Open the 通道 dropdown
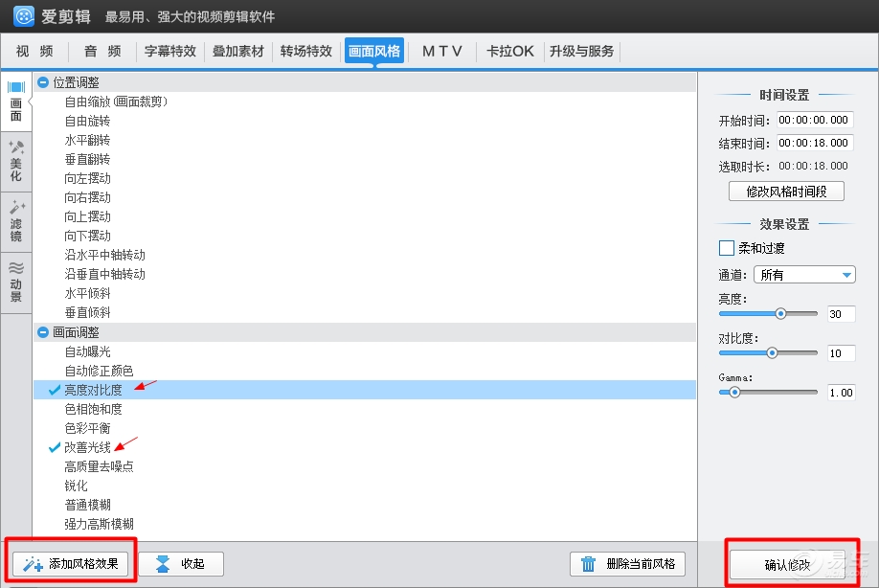 [x=804, y=275]
